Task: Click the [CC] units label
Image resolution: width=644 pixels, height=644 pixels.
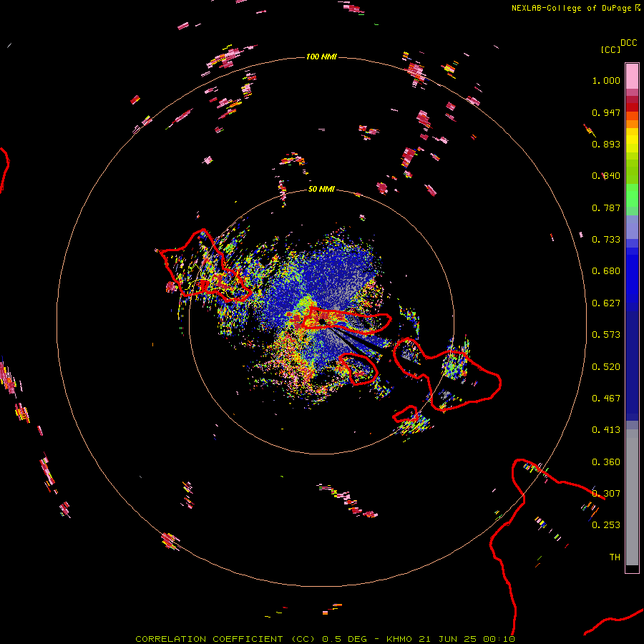Action: pyautogui.click(x=610, y=49)
